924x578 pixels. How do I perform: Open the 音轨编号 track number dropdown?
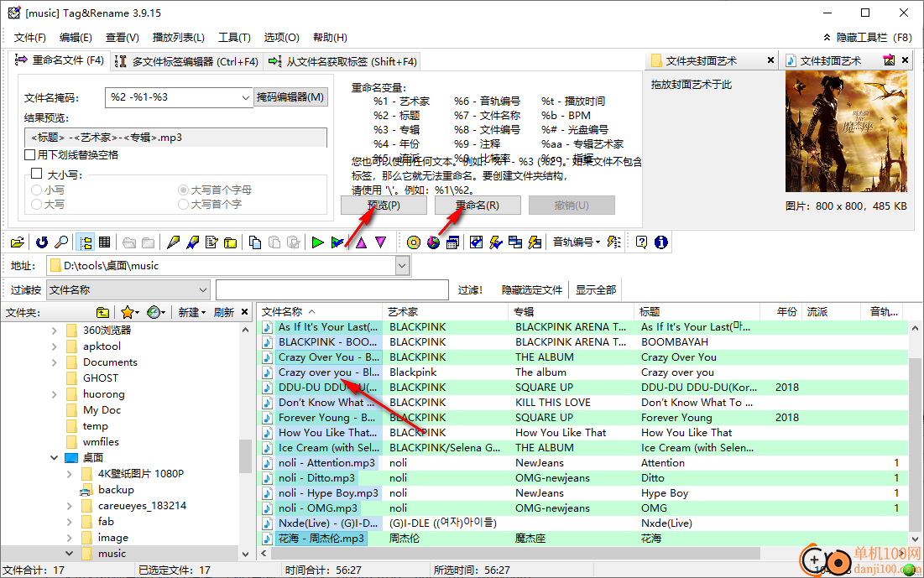pos(577,242)
